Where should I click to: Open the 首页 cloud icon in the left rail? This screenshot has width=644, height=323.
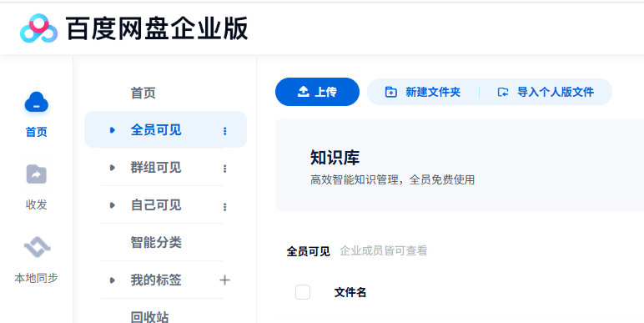37,103
